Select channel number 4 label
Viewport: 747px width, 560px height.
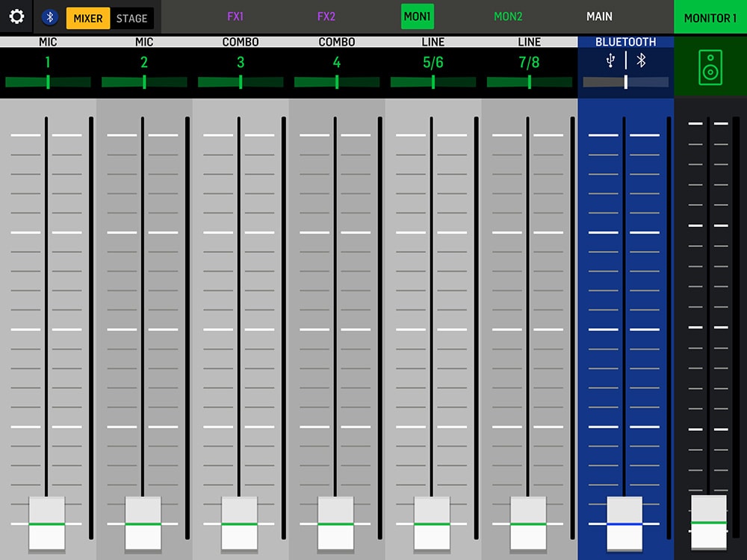[337, 63]
